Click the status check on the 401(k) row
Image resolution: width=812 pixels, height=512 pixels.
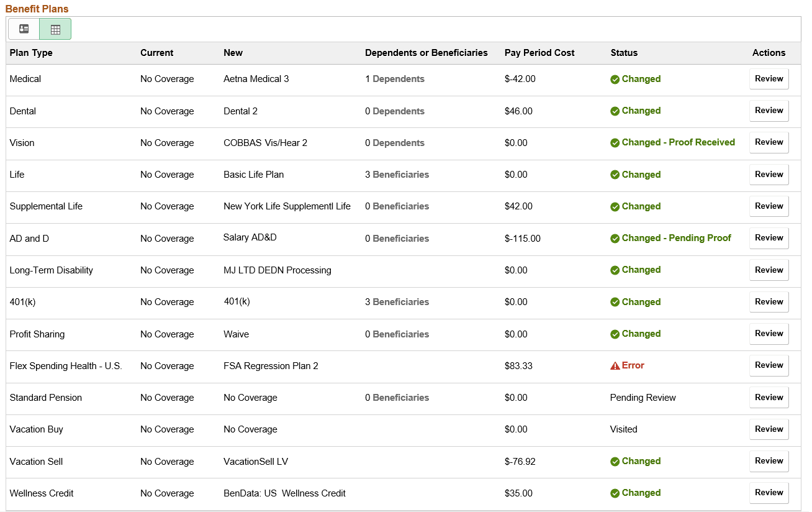(615, 302)
